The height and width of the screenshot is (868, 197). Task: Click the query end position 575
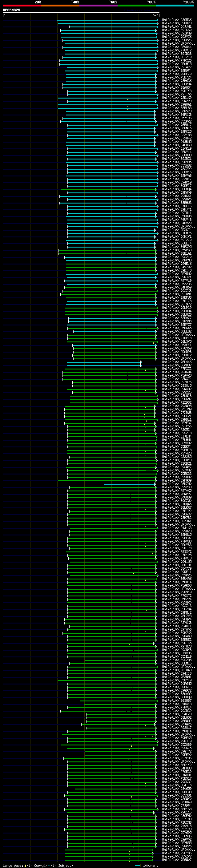click(x=155, y=15)
